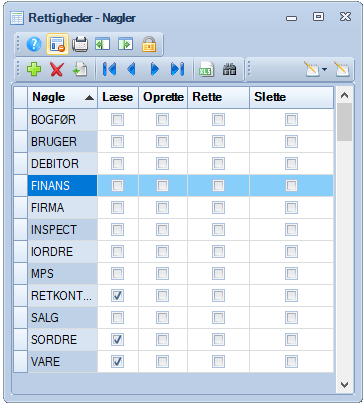Enable Læse for BOGFØR
The width and height of the screenshot is (364, 404).
pos(117,119)
